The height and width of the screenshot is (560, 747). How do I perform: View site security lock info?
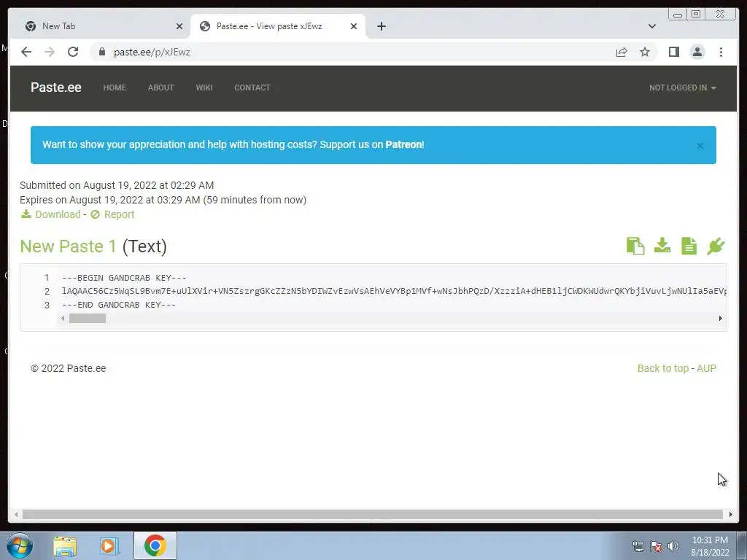(101, 52)
